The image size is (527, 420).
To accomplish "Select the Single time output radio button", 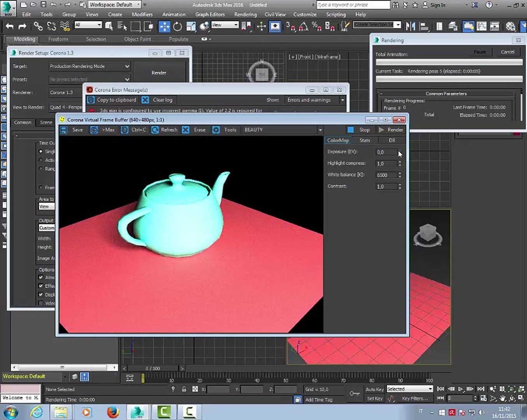I will 41,151.
